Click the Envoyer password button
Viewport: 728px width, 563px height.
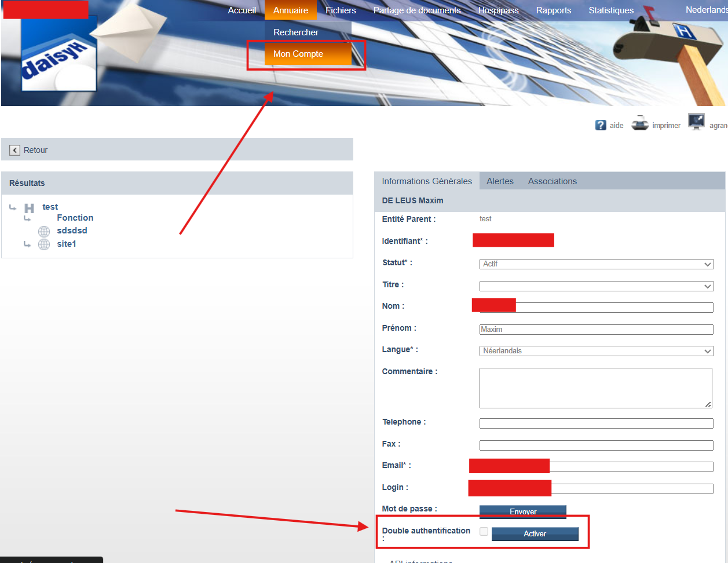pos(523,511)
